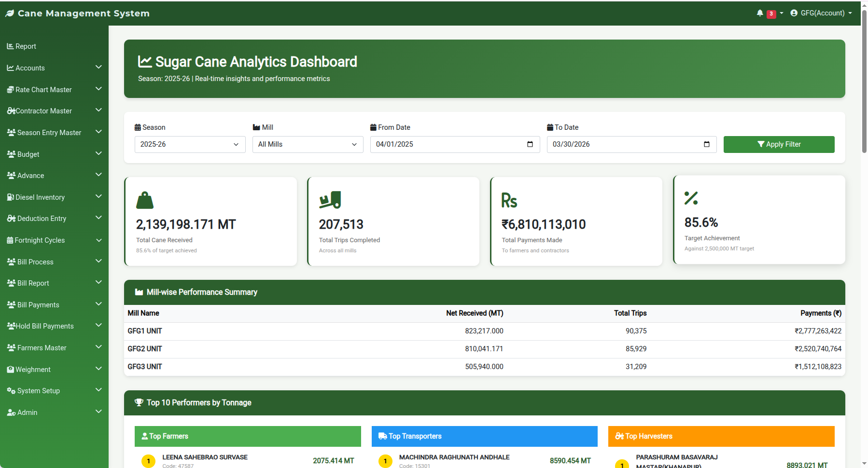Click the Farmers Master sidebar icon
The height and width of the screenshot is (468, 868).
click(12, 347)
